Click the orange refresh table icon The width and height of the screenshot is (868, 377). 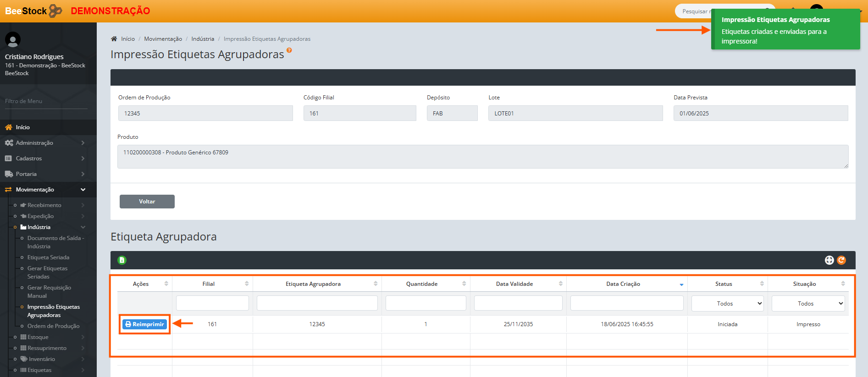coord(841,260)
